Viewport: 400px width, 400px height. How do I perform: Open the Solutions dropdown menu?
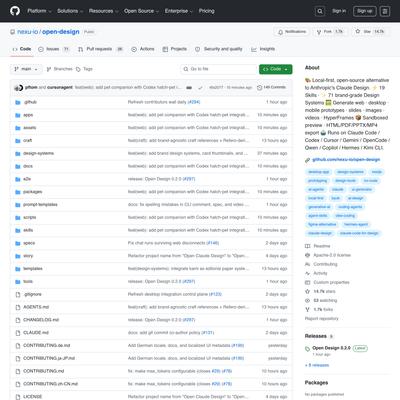[70, 11]
